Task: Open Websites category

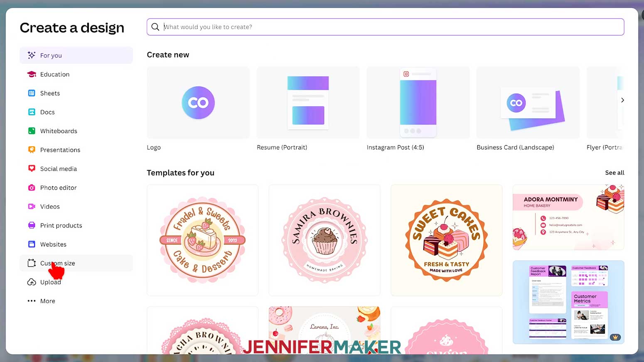Action: [76, 244]
